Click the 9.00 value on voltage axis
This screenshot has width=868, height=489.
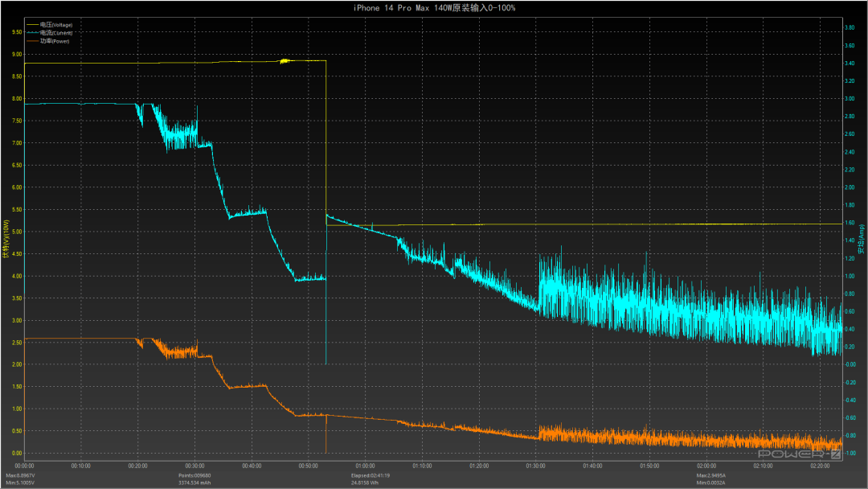tap(17, 54)
